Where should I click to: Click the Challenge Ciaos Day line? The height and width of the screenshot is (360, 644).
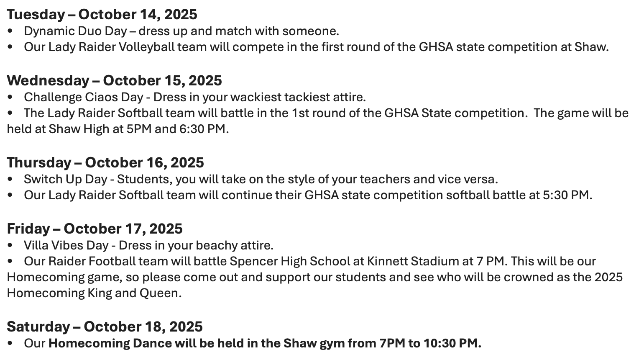(x=194, y=97)
